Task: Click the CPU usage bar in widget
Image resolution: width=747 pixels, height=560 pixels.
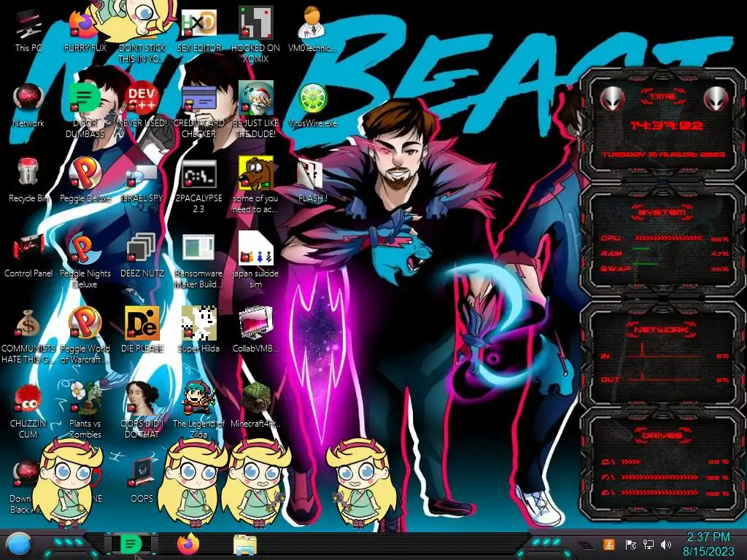Action: (x=667, y=238)
